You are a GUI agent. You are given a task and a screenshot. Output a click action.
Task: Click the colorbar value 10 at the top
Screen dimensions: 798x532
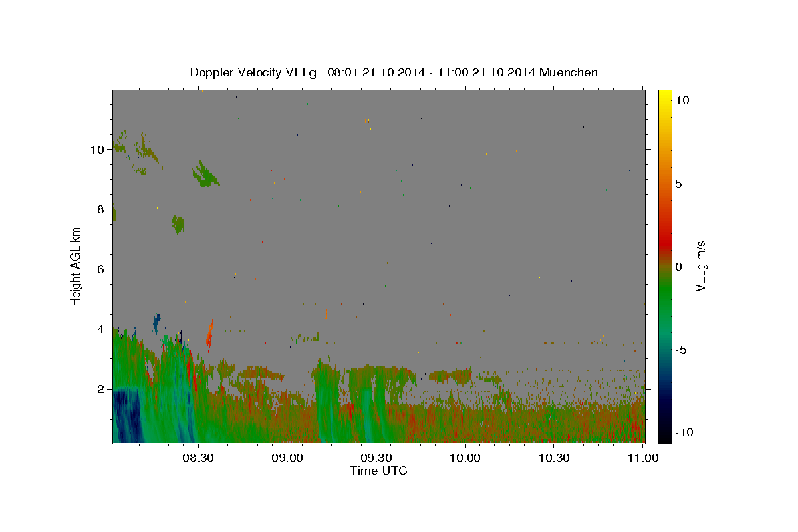pyautogui.click(x=682, y=100)
